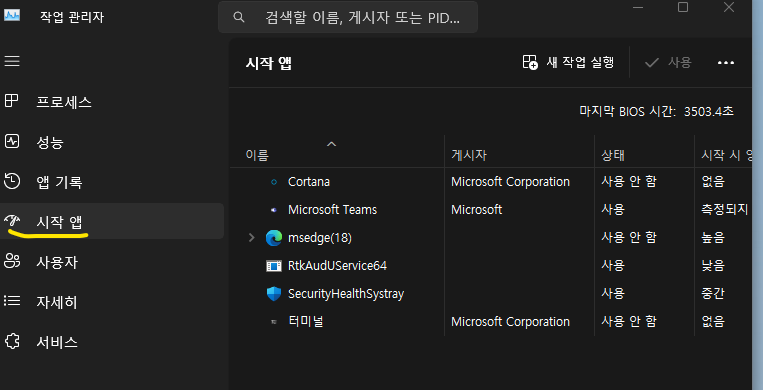Image resolution: width=763 pixels, height=390 pixels.
Task: Select the 터미널 row name
Action: 306,322
